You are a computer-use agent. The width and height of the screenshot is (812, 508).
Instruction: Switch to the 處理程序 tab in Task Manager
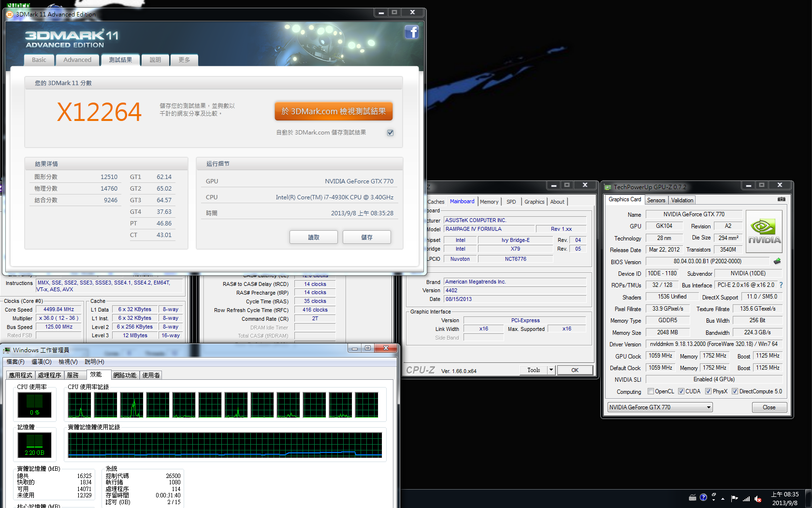49,375
